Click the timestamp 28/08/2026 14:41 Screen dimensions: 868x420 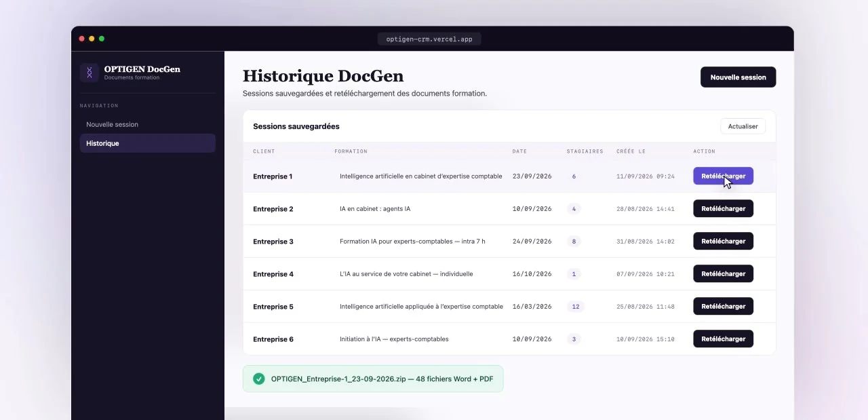tap(646, 209)
